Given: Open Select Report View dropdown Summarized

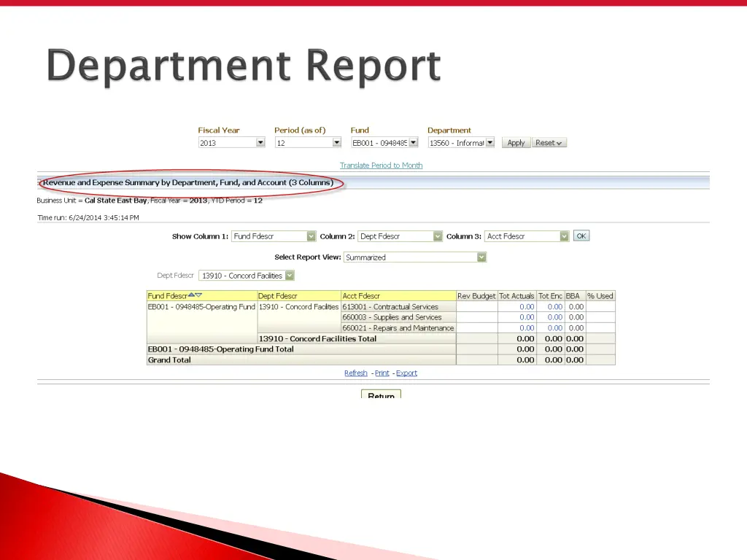Looking at the screenshot, I should pyautogui.click(x=415, y=257).
